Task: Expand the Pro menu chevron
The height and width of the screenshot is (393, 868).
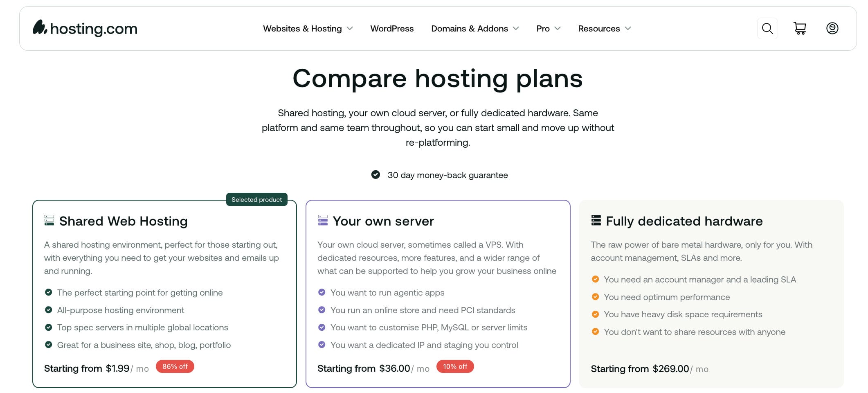Action: click(x=558, y=29)
